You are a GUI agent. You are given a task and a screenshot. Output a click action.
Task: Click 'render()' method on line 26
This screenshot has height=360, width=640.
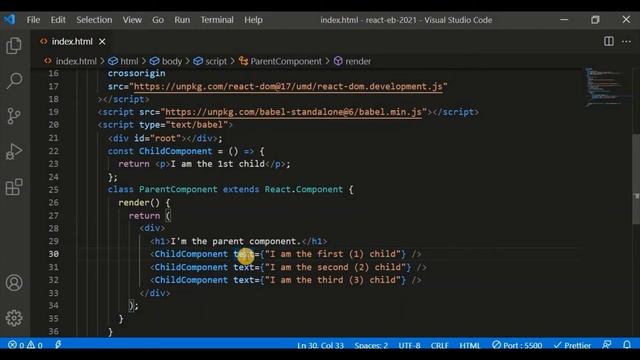coord(139,202)
